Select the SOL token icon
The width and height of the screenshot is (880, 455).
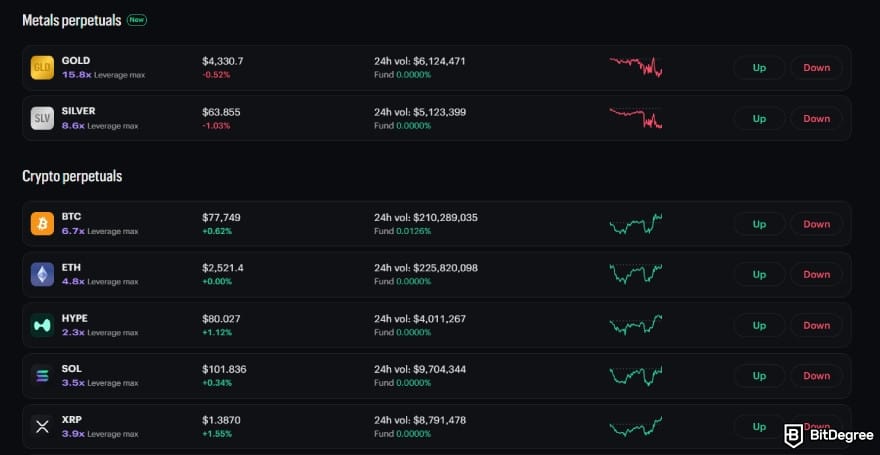42,376
